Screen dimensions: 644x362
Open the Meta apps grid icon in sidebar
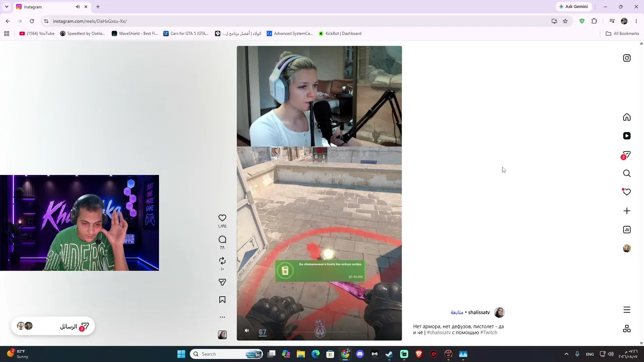point(627,329)
